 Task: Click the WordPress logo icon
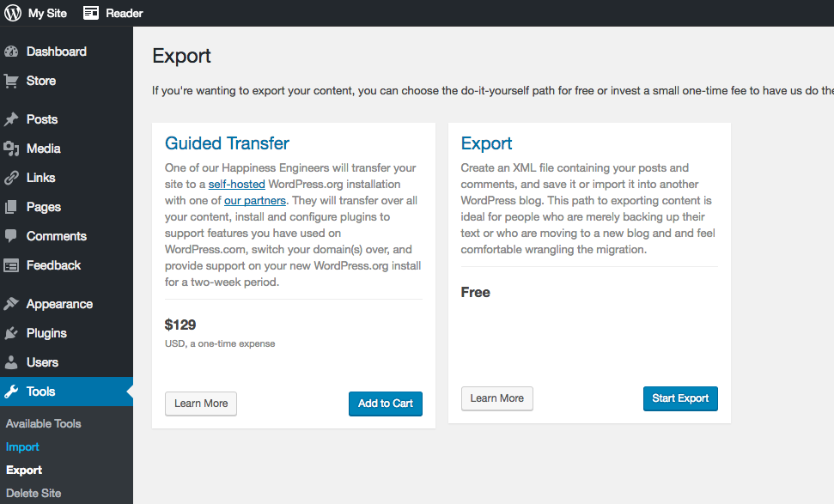click(13, 13)
